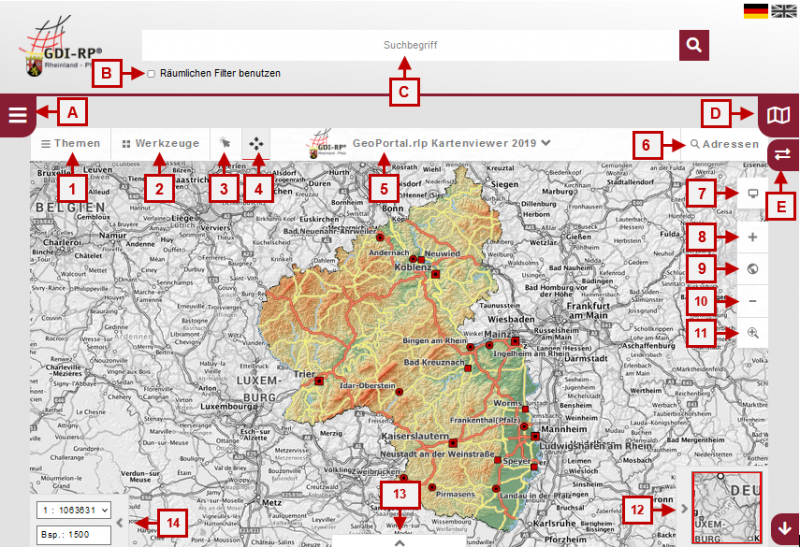This screenshot has height=547, width=800.
Task: Select the pointer info tool
Action: (224, 143)
